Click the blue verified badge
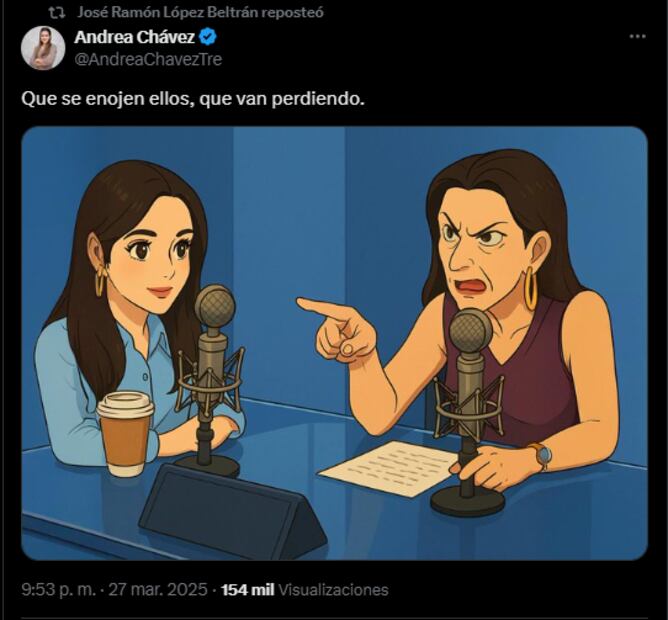This screenshot has width=668, height=620. coord(208,37)
